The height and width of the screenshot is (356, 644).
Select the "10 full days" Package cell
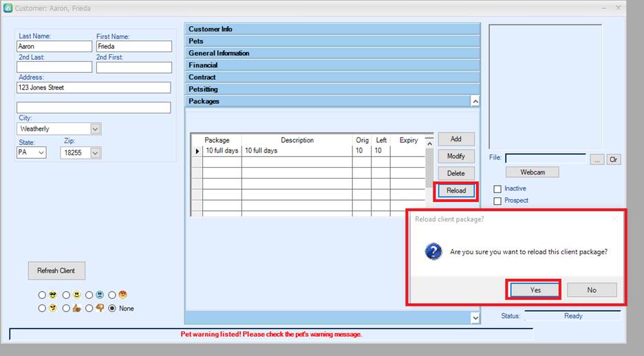click(x=222, y=151)
